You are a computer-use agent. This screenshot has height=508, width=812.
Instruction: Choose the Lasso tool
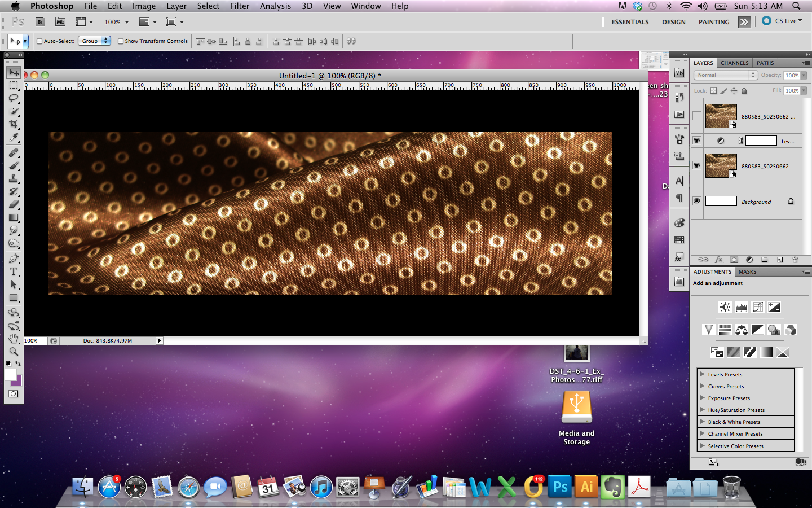click(14, 98)
